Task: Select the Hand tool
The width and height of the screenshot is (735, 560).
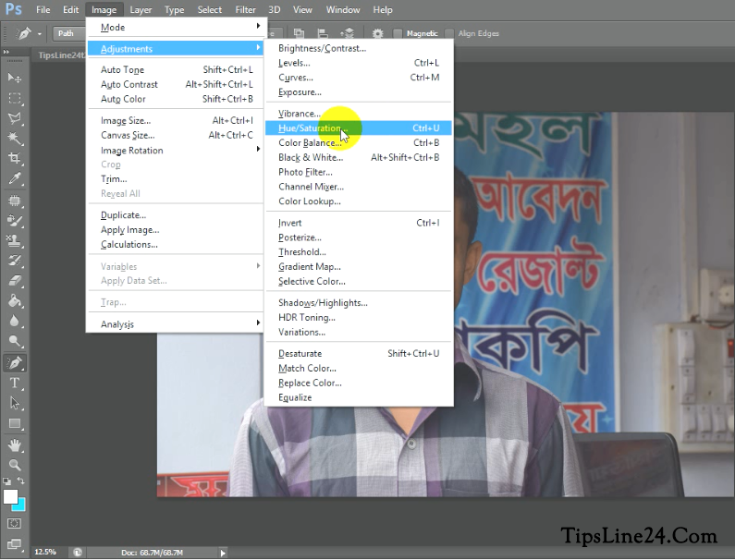Action: (15, 445)
